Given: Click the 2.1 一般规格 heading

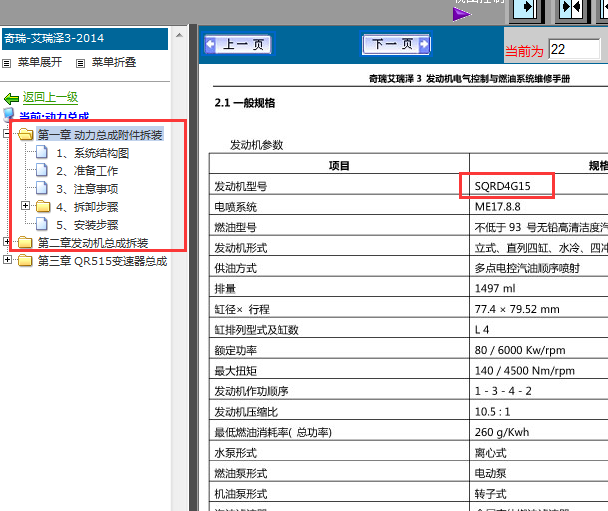Looking at the screenshot, I should pyautogui.click(x=245, y=103).
